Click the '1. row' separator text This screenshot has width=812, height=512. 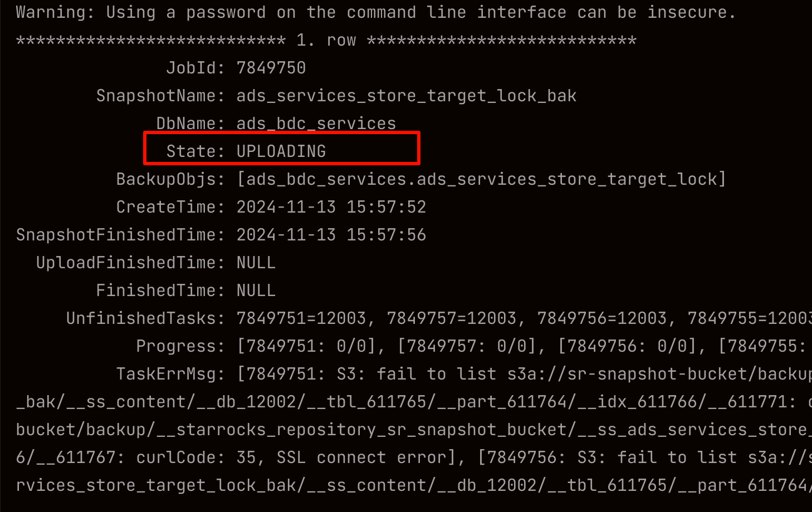[x=326, y=40]
